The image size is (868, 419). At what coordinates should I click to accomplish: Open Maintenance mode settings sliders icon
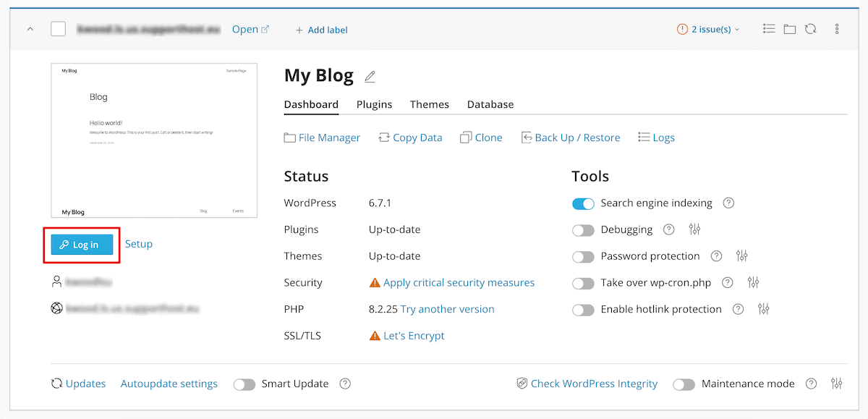pyautogui.click(x=837, y=384)
